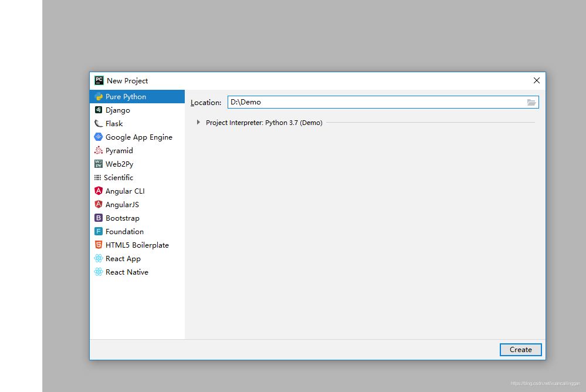Pick the Scientific project type
The image size is (586, 392).
tap(137, 177)
